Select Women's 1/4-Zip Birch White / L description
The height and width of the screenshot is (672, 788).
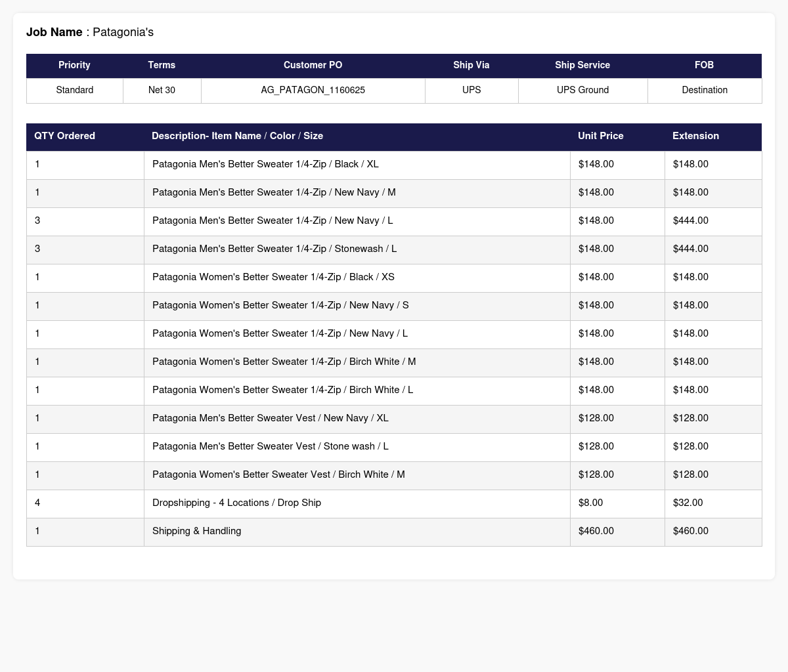pyautogui.click(x=282, y=390)
